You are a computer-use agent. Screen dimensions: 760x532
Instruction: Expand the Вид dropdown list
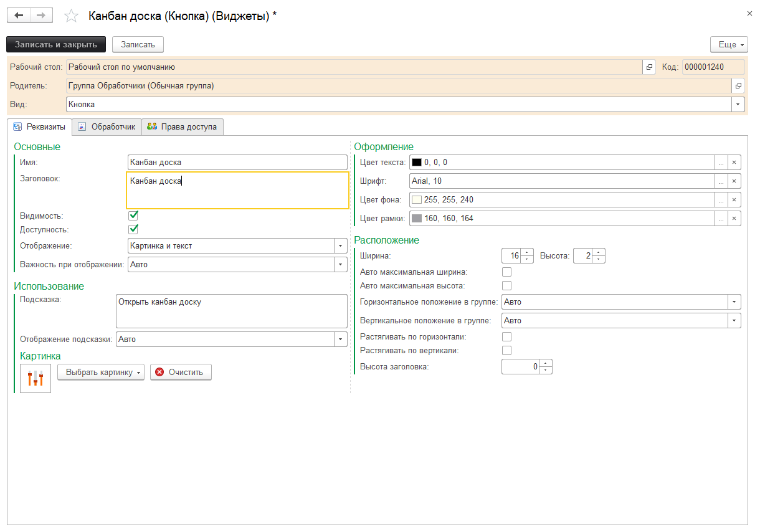(x=738, y=105)
